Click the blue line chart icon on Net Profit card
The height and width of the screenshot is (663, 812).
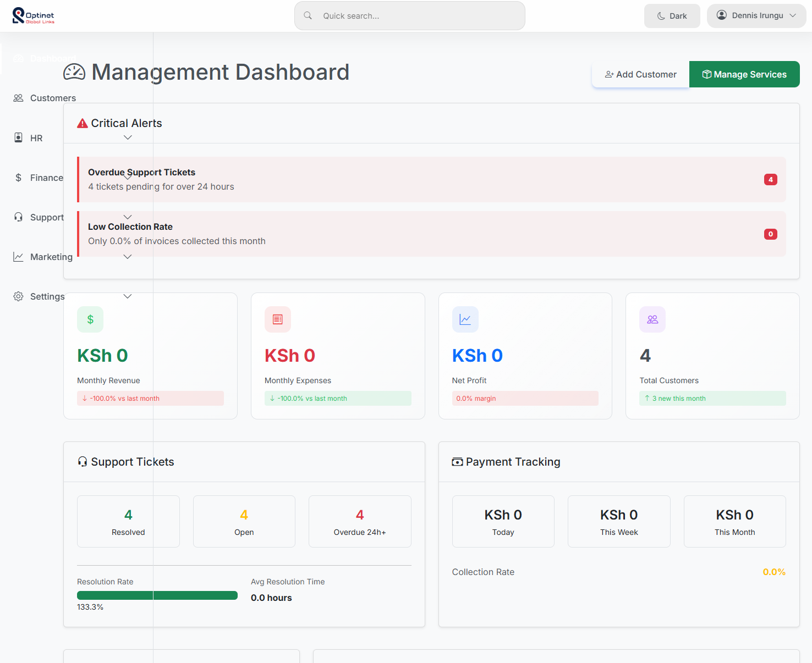tap(465, 319)
